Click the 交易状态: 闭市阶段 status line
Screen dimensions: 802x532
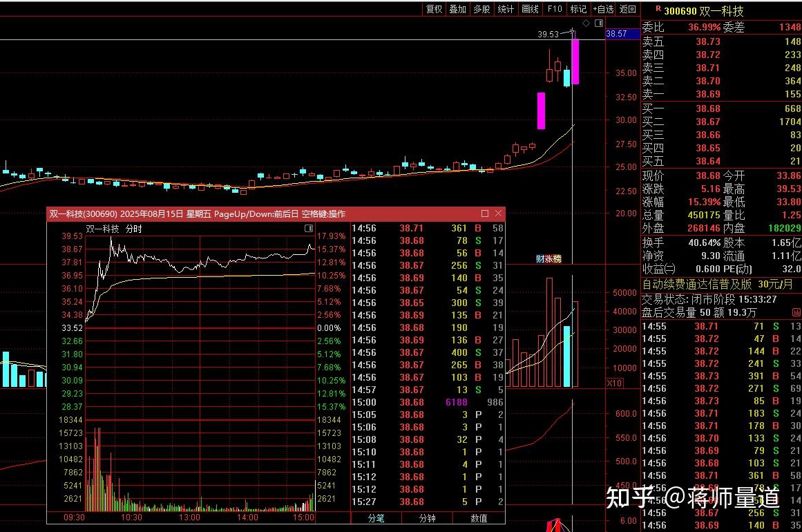click(709, 299)
